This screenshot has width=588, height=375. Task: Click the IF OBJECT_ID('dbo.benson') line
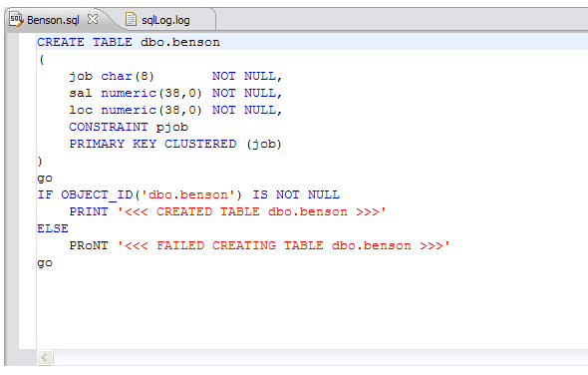pos(188,194)
